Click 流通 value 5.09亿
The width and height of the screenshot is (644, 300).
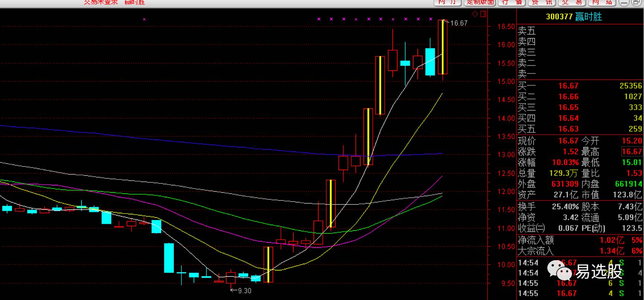pyautogui.click(x=630, y=217)
